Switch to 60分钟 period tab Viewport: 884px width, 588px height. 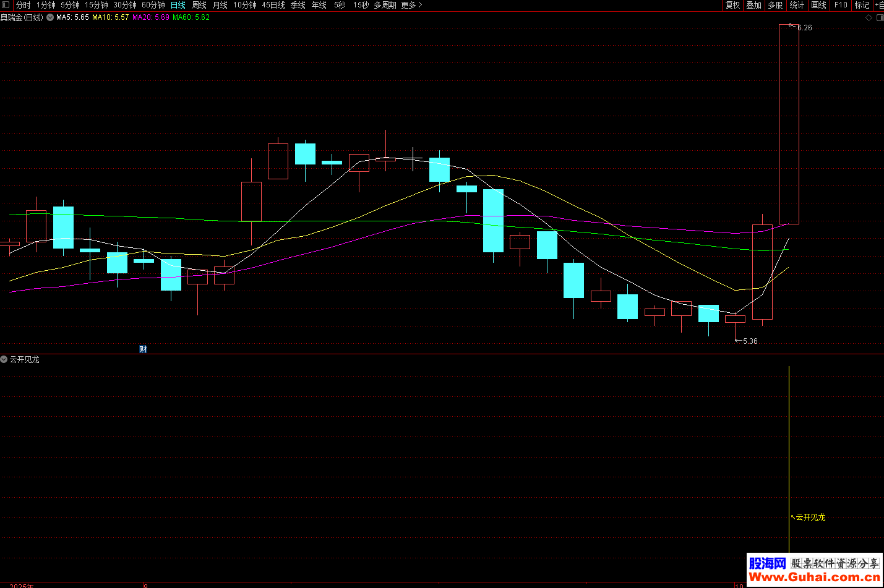tap(153, 5)
